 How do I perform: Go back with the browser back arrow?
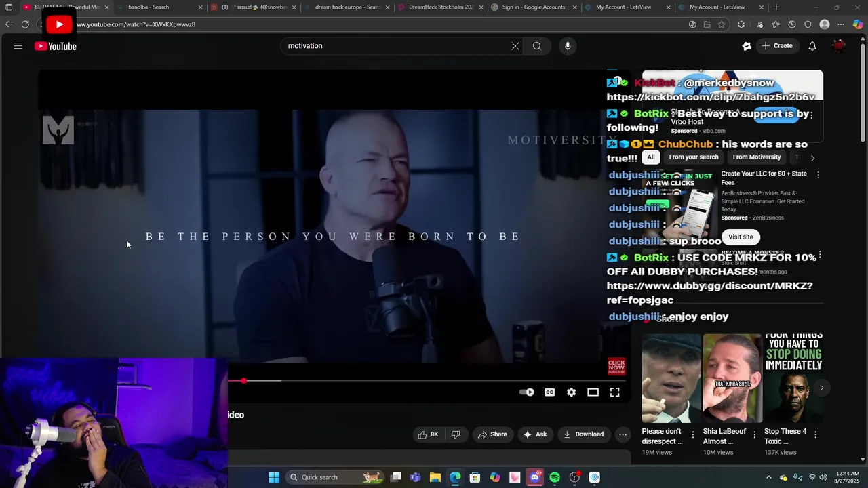click(x=9, y=24)
